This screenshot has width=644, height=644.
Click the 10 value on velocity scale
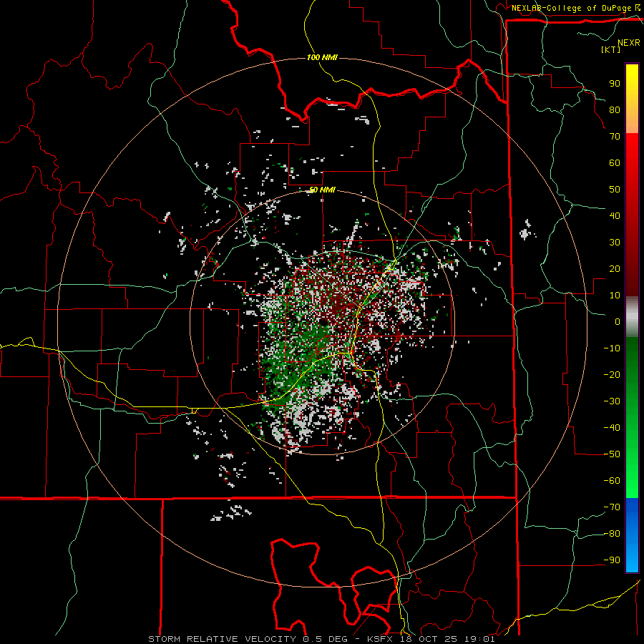point(615,296)
